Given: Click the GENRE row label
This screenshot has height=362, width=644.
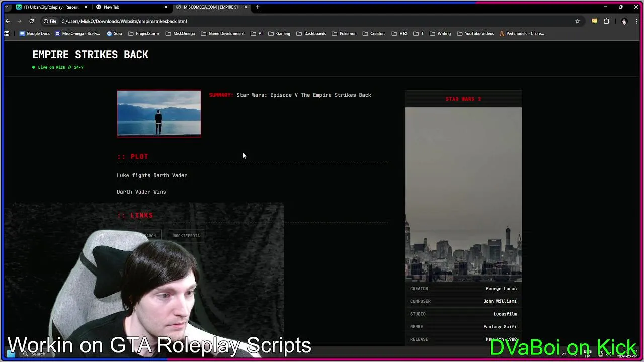Looking at the screenshot, I should (x=417, y=327).
